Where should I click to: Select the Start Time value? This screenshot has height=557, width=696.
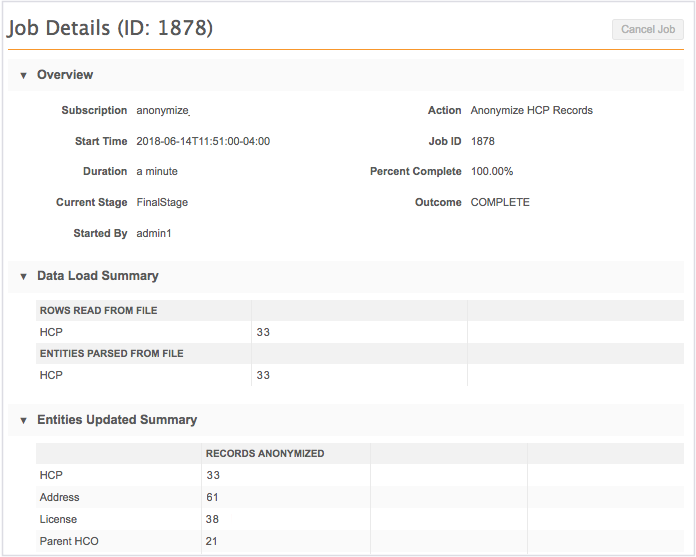point(203,141)
